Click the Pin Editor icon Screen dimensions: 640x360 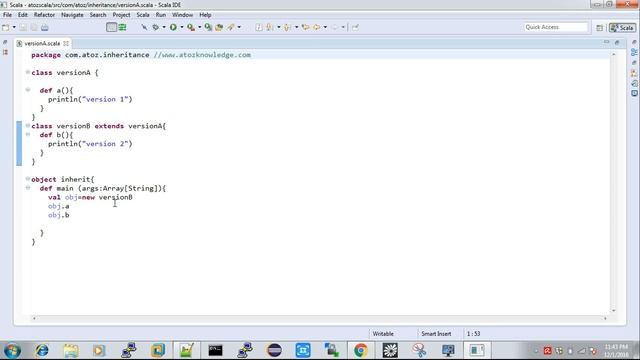point(355,27)
